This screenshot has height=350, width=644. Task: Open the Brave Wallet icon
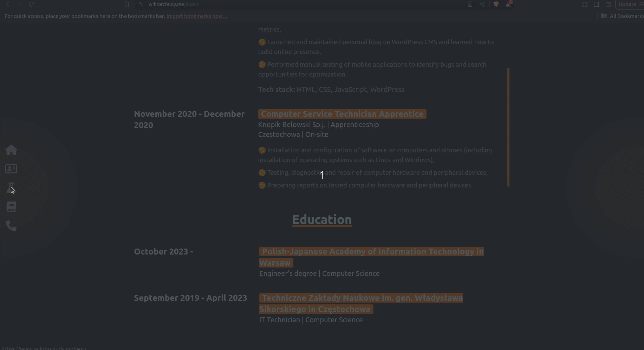click(x=609, y=4)
